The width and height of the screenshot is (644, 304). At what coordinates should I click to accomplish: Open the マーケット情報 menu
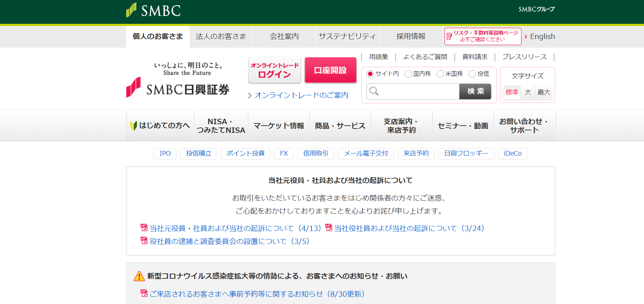[x=279, y=126]
